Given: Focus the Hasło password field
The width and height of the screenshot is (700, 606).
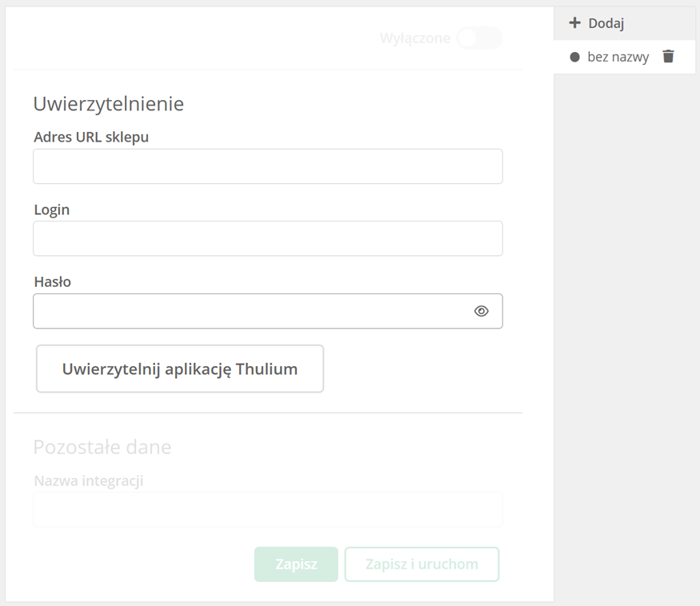Looking at the screenshot, I should coord(268,311).
